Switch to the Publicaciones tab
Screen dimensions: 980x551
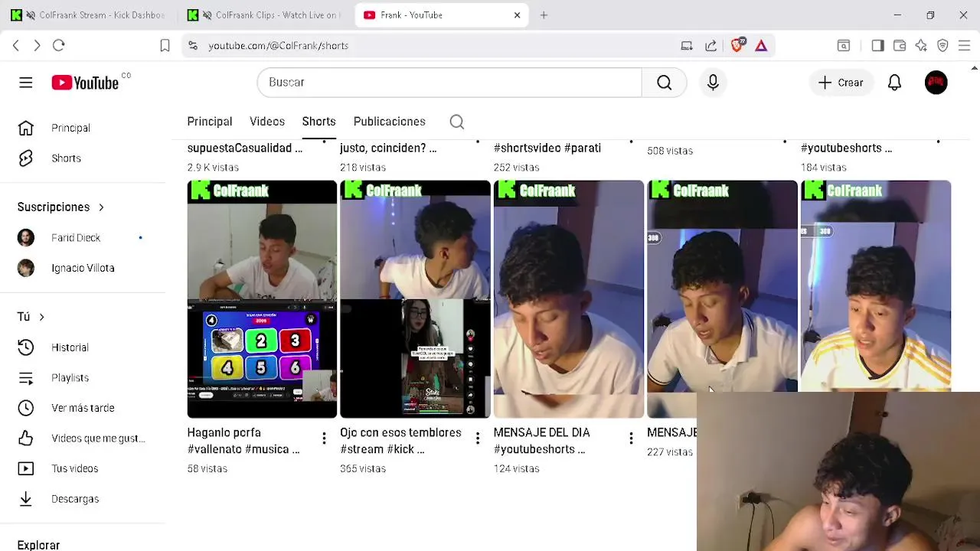pos(389,122)
